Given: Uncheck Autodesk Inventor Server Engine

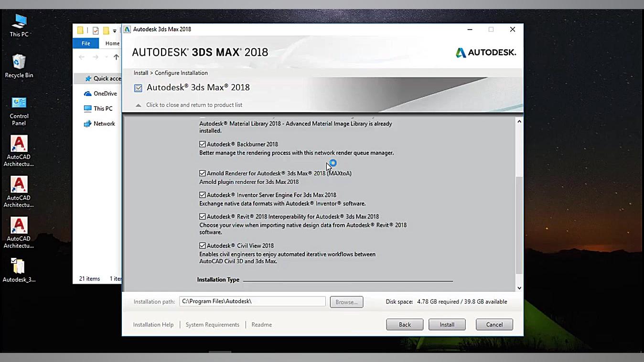Looking at the screenshot, I should point(203,195).
